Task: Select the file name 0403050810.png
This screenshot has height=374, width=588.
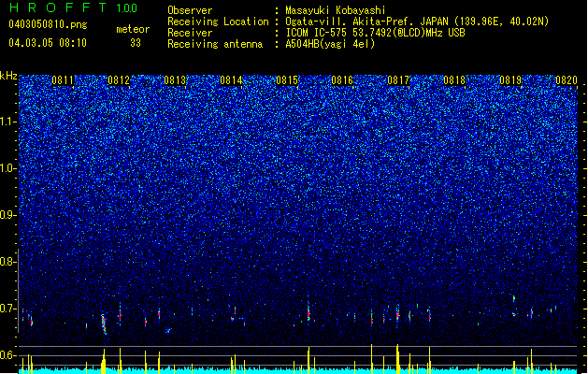Action: click(x=48, y=24)
